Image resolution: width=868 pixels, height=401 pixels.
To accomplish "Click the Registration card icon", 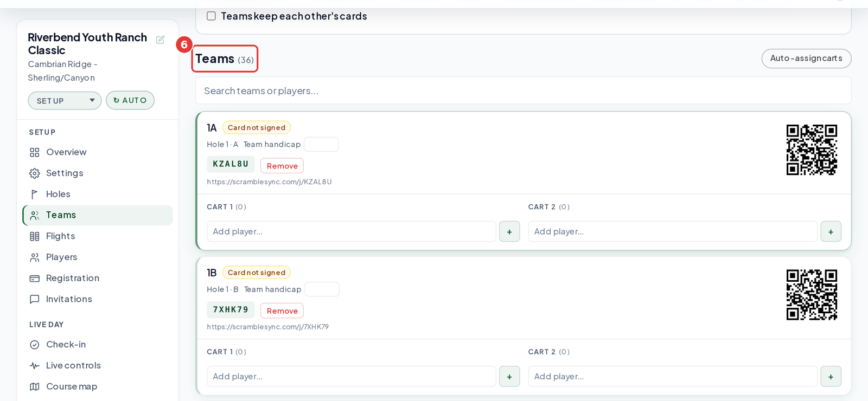I will point(35,279).
